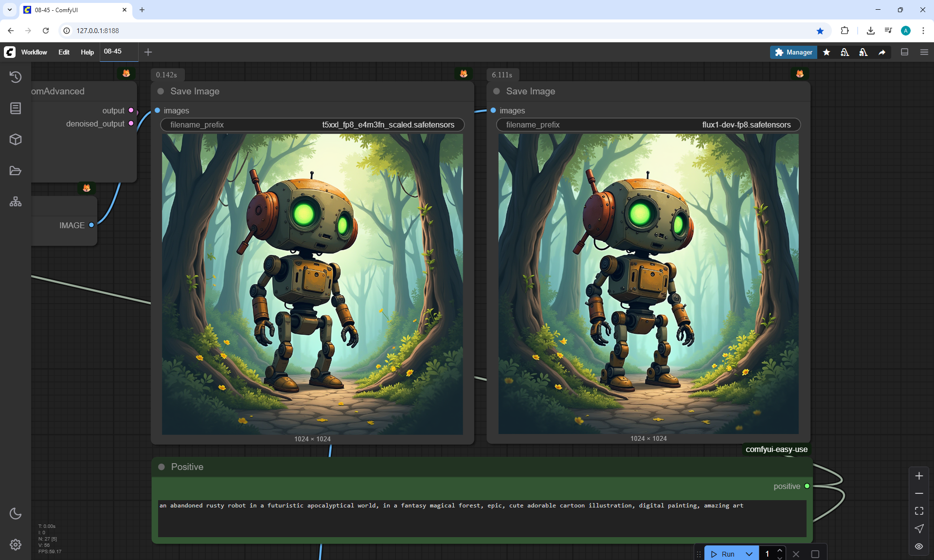Expand the Run button dropdown arrow

click(749, 554)
